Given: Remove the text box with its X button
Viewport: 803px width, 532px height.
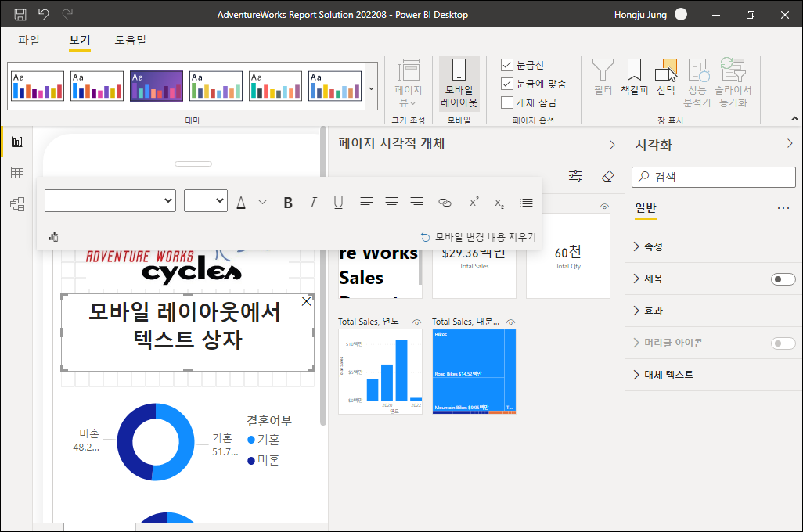Looking at the screenshot, I should coord(306,301).
